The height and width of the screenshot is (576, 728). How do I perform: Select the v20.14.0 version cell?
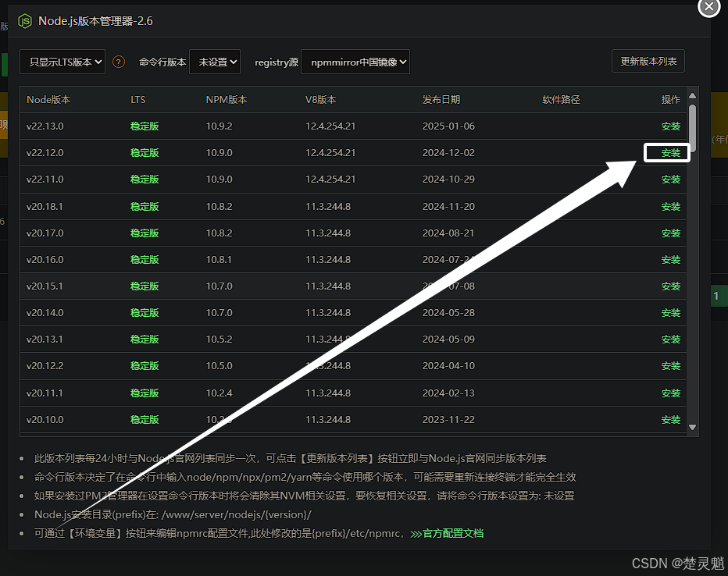coord(45,312)
